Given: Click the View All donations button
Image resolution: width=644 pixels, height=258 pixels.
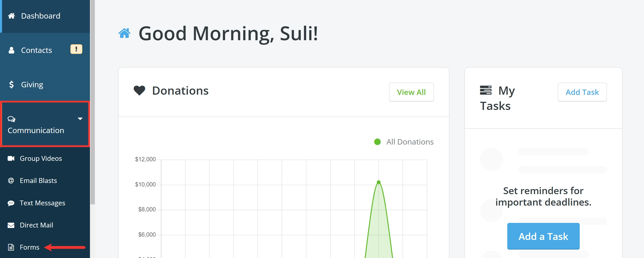Looking at the screenshot, I should (411, 92).
